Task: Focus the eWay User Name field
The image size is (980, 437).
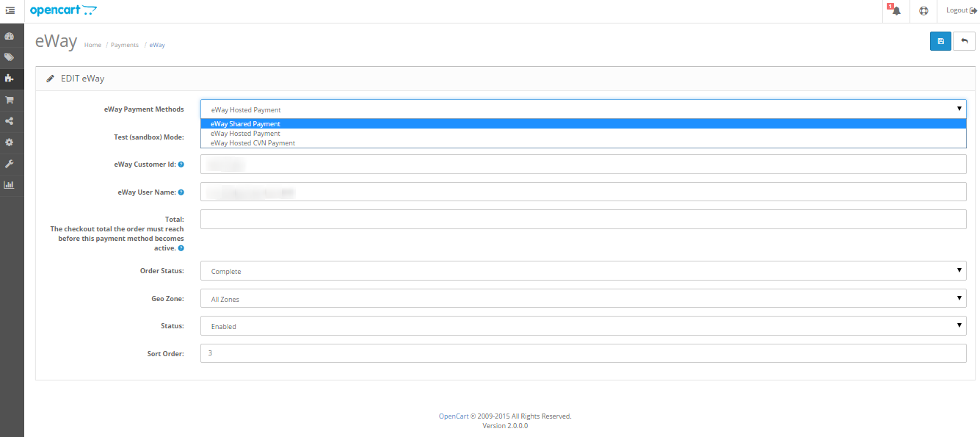Action: [583, 192]
